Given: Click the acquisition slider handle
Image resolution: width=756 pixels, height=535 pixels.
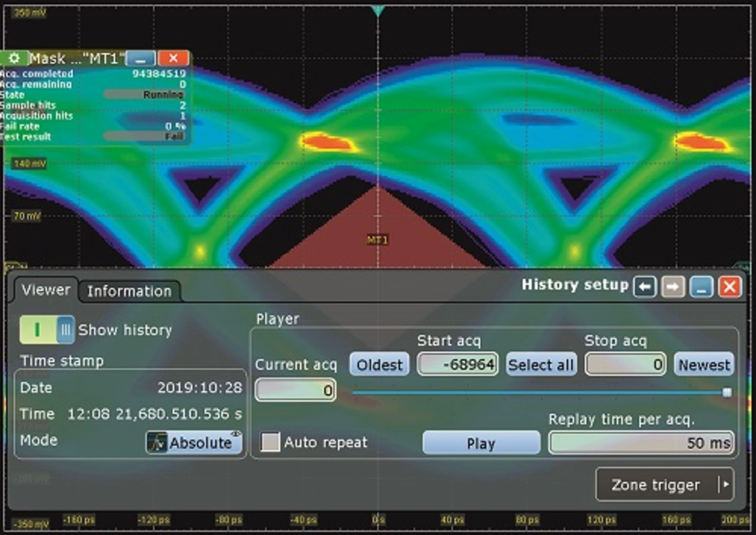Looking at the screenshot, I should (727, 393).
